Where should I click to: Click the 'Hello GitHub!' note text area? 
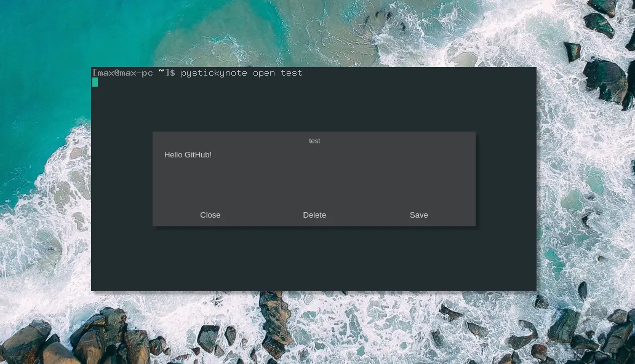314,176
